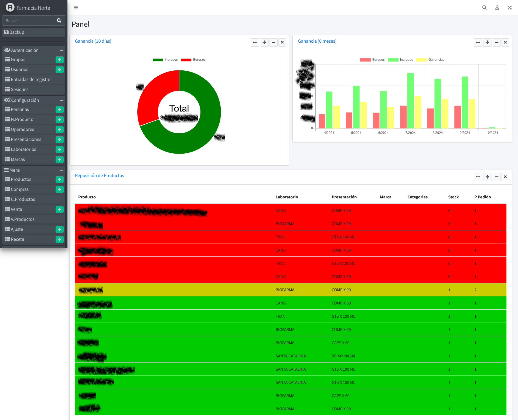Open the Productos menu item

[21, 179]
